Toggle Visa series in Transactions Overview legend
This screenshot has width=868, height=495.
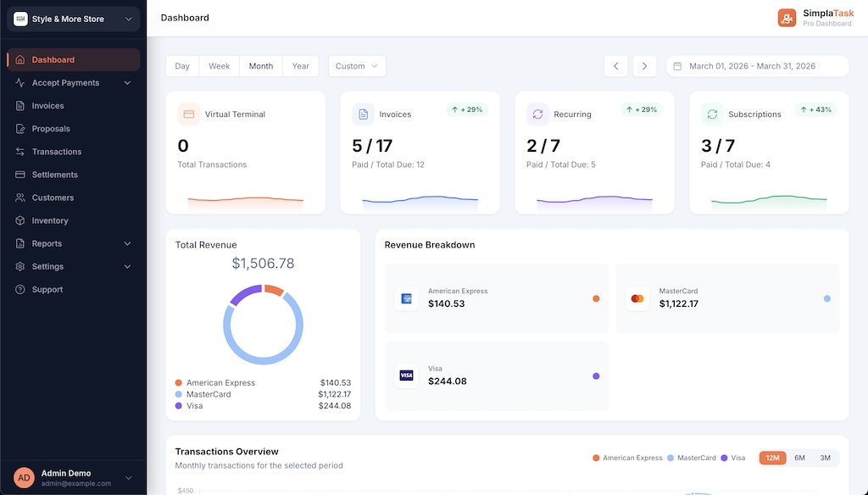[x=733, y=458]
